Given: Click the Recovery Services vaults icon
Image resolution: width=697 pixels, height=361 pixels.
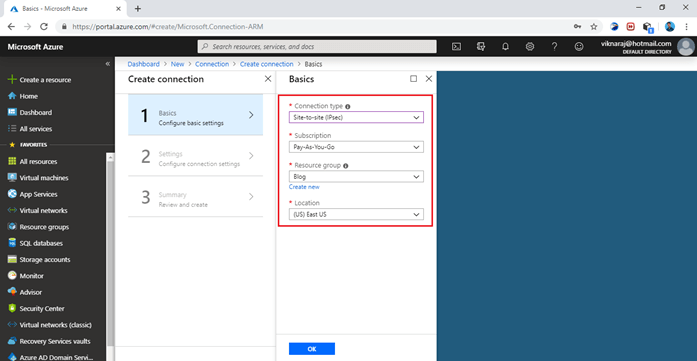Looking at the screenshot, I should point(12,341).
